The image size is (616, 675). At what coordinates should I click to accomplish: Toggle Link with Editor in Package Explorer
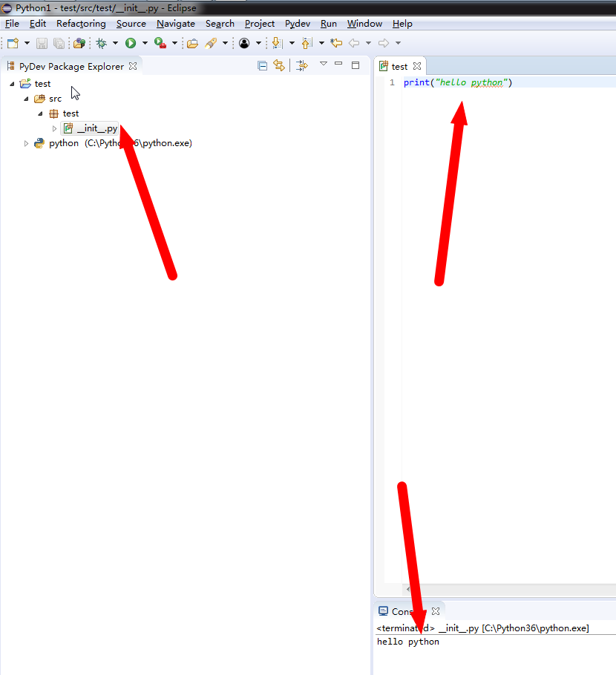279,65
